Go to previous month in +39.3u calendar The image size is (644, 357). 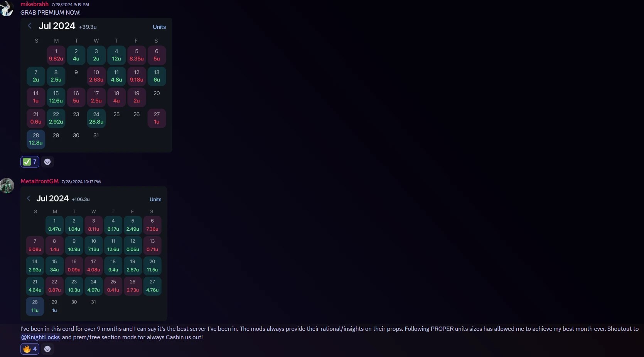pos(30,26)
